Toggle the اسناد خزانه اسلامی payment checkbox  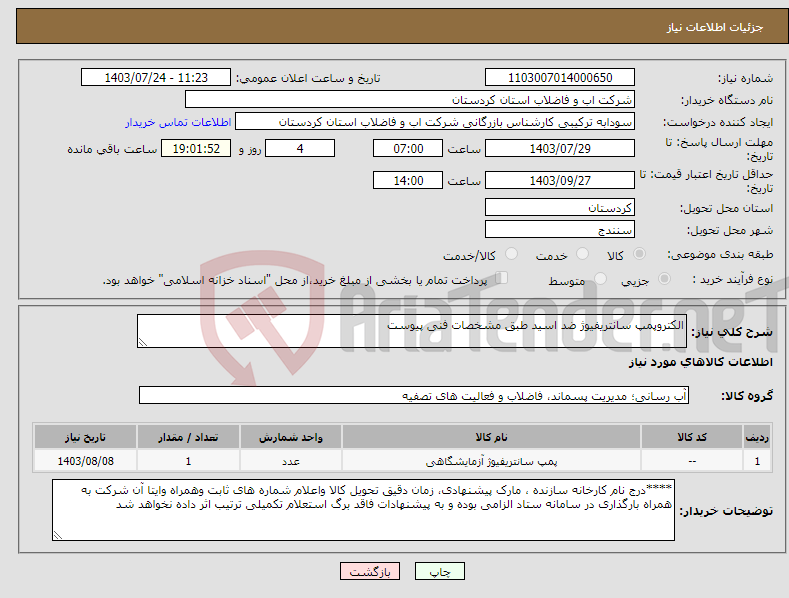coord(502,278)
